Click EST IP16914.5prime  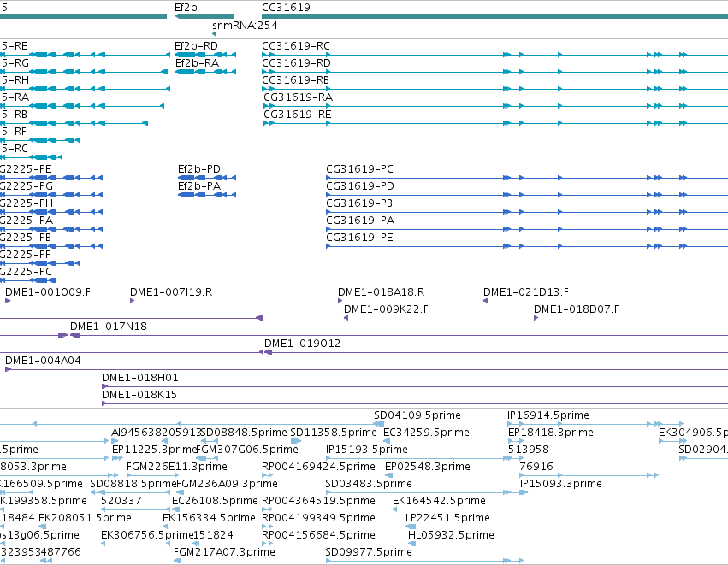pos(548,415)
